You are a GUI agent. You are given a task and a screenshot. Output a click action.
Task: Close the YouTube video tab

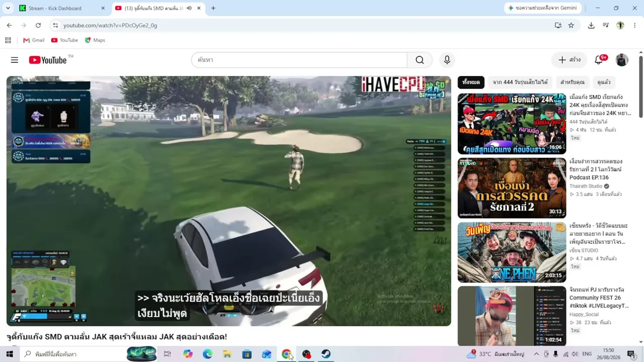point(199,8)
